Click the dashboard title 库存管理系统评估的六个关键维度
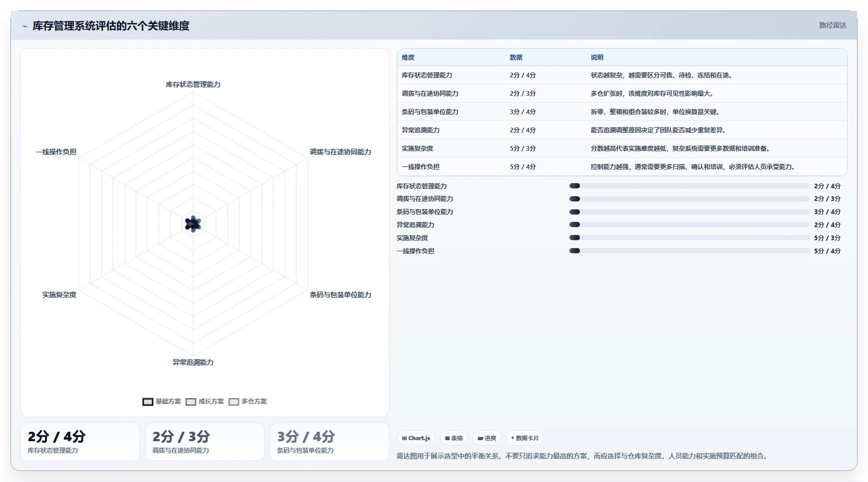868x482 pixels. (111, 26)
